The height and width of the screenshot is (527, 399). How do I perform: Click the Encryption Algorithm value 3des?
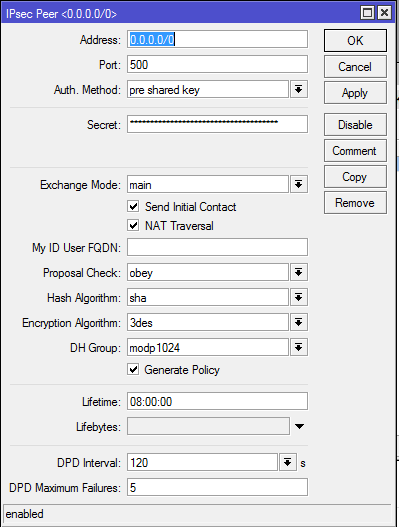(208, 322)
